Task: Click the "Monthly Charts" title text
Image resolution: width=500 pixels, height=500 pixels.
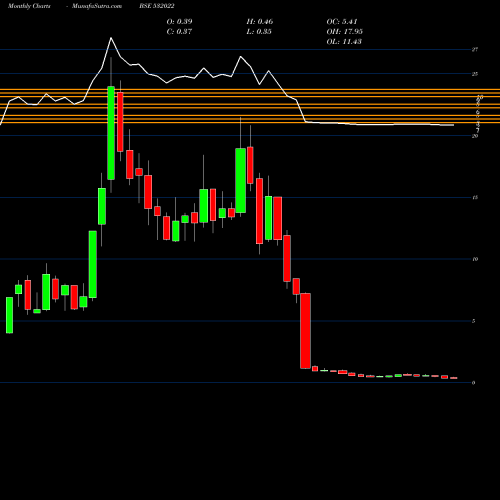Action: (x=29, y=6)
